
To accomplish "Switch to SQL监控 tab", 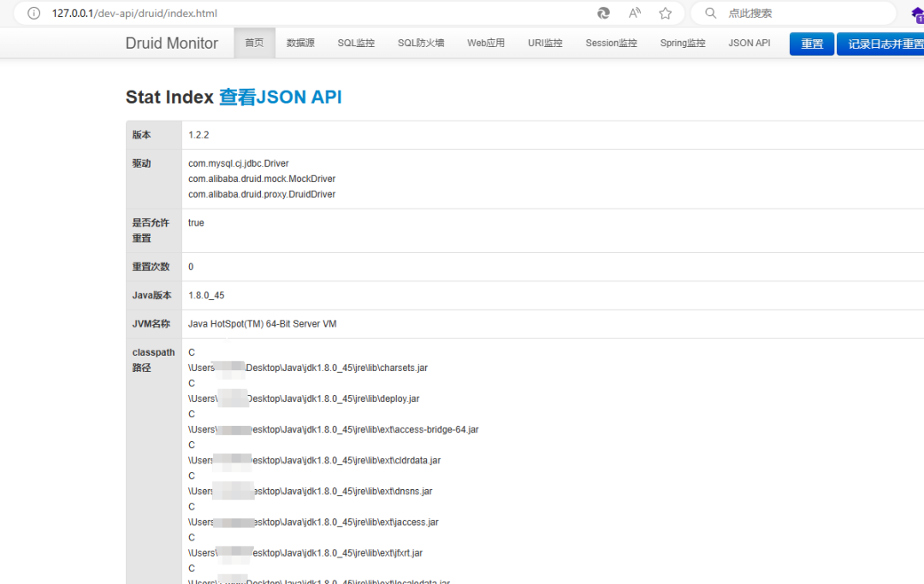I will (x=356, y=43).
